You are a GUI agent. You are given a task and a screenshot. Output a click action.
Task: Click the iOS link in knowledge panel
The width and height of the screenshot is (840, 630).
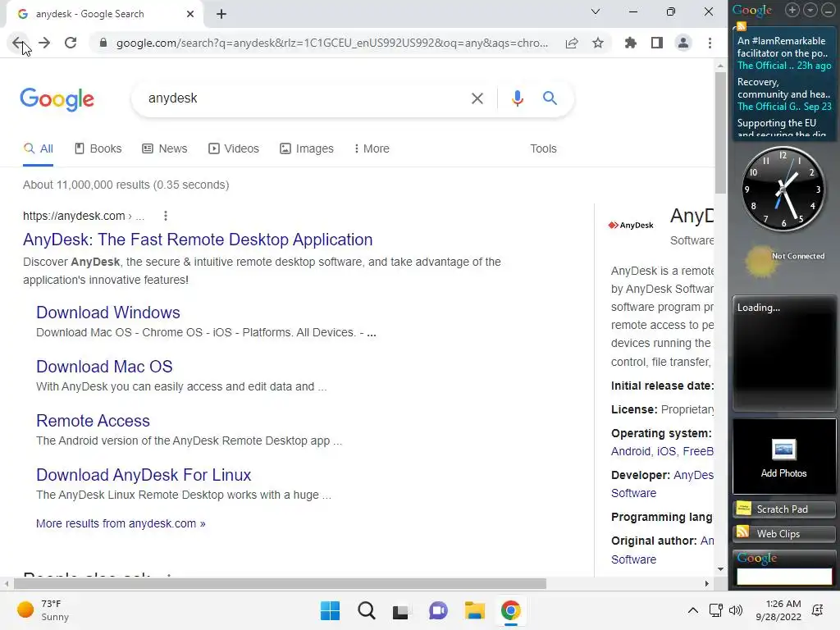coord(666,451)
